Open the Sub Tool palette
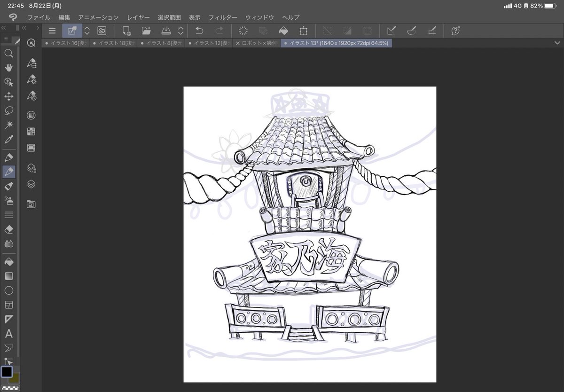The image size is (564, 392). pos(31,63)
